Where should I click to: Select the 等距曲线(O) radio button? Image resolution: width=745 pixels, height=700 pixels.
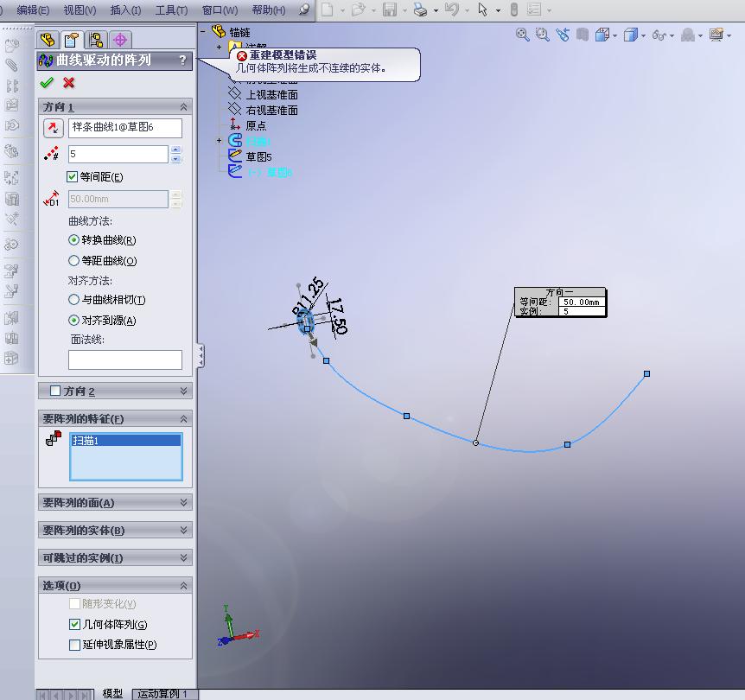(73, 260)
